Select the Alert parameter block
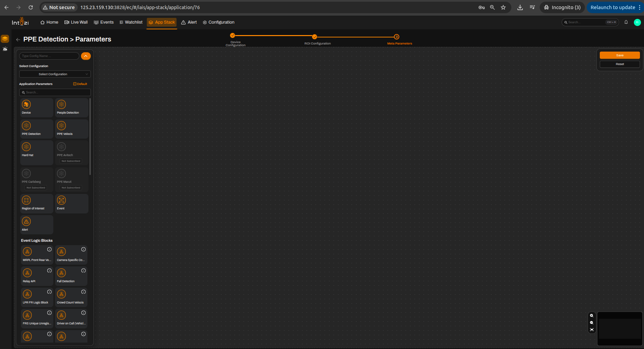Viewport: 644px width, 349px height. pyautogui.click(x=36, y=225)
